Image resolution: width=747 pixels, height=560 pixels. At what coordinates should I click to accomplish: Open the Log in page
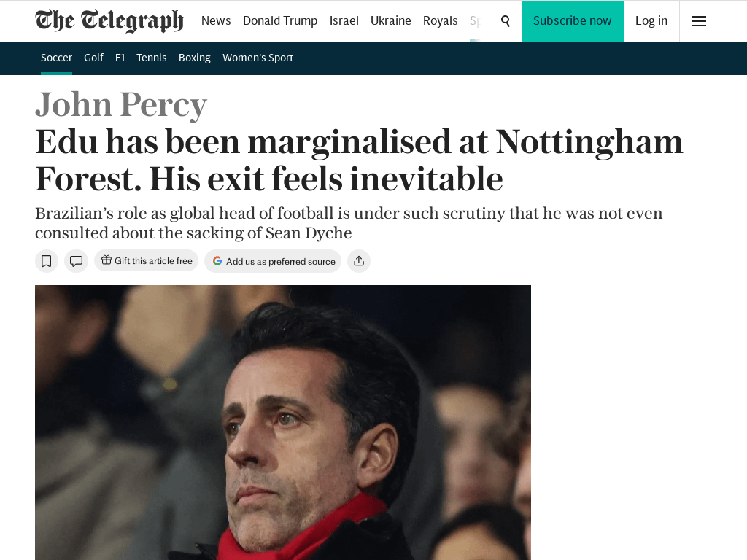(651, 20)
